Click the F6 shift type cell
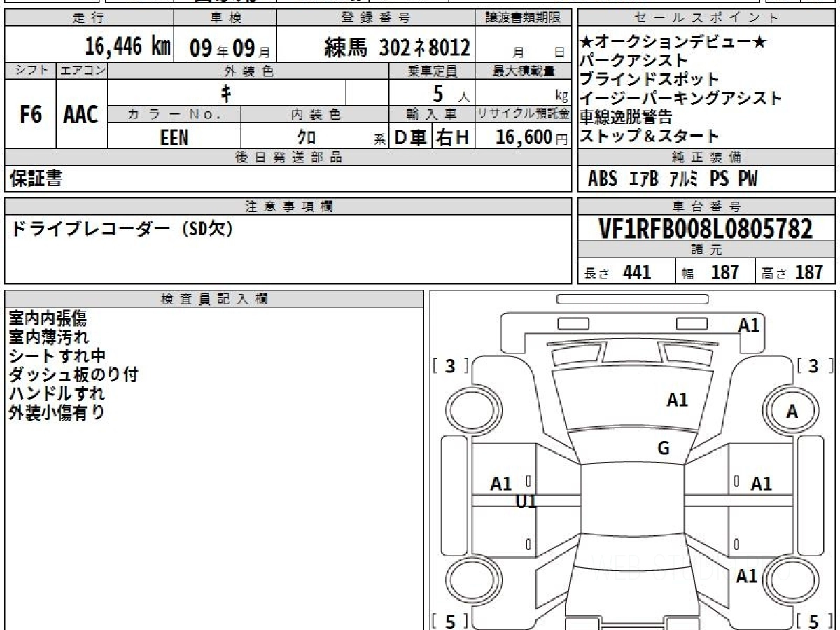Viewport: 840px width, 630px height. coord(30,115)
